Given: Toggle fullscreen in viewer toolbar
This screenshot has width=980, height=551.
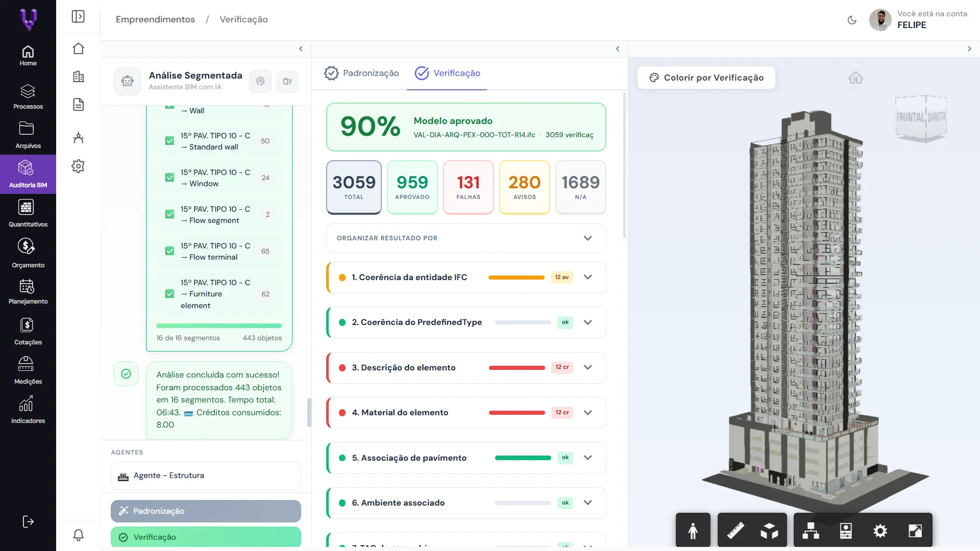Looking at the screenshot, I should click(915, 531).
